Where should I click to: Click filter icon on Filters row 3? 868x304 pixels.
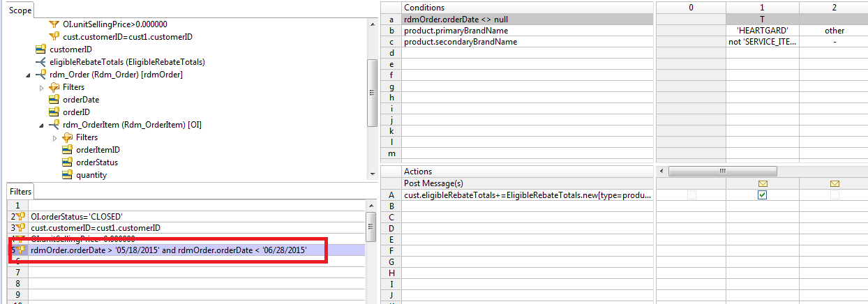tap(20, 228)
